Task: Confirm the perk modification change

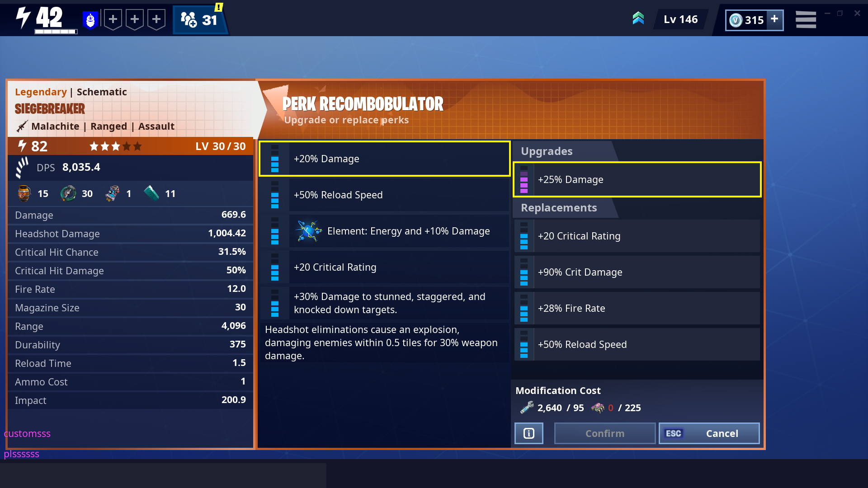Action: click(x=604, y=433)
